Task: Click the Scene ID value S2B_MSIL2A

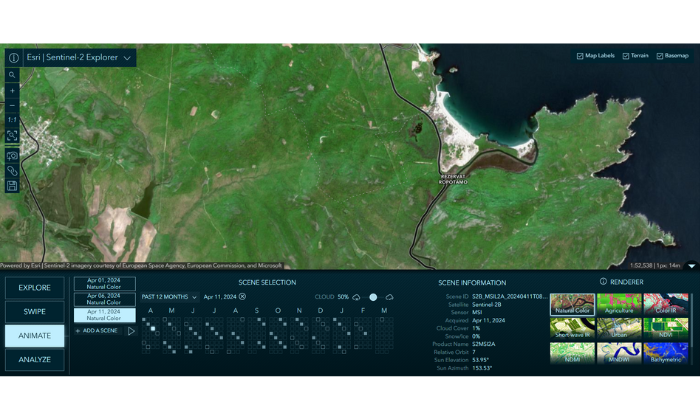Action: (x=509, y=296)
